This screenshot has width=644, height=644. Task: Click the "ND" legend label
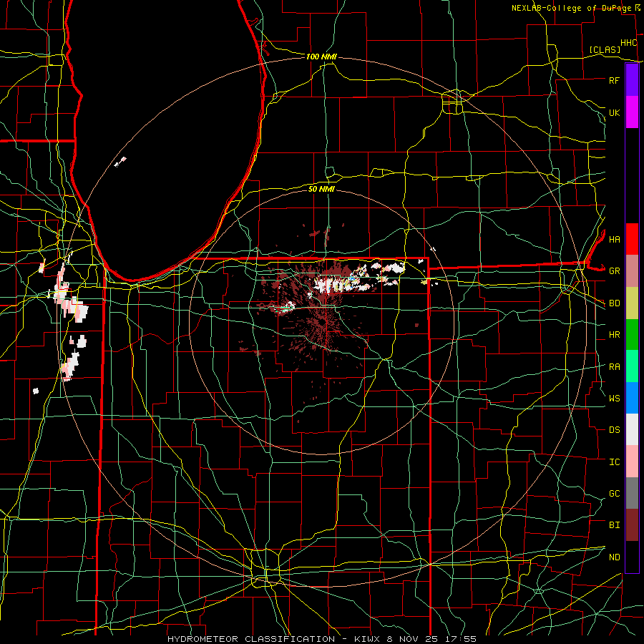pyautogui.click(x=614, y=557)
